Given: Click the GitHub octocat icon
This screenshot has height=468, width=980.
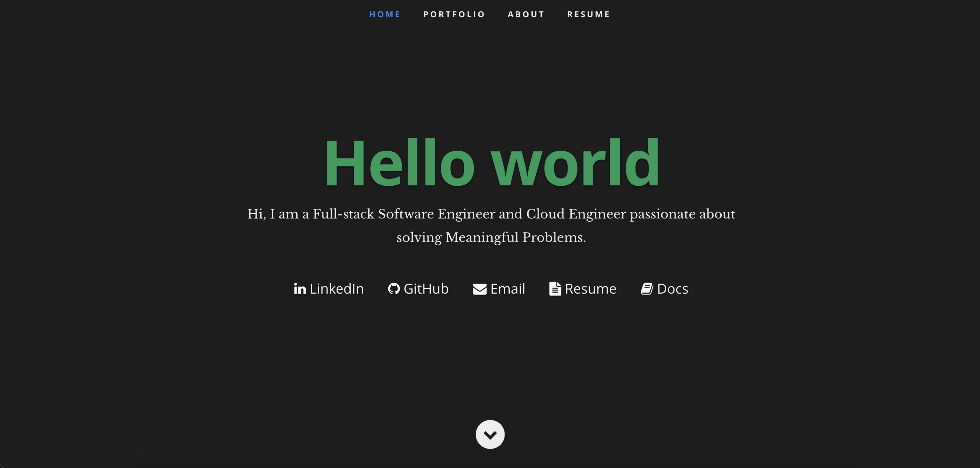Looking at the screenshot, I should [394, 289].
